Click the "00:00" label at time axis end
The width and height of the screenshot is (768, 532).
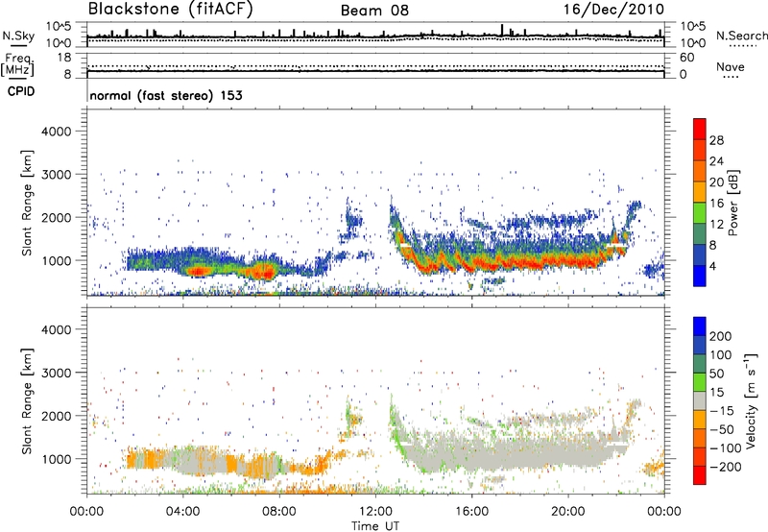coord(664,512)
